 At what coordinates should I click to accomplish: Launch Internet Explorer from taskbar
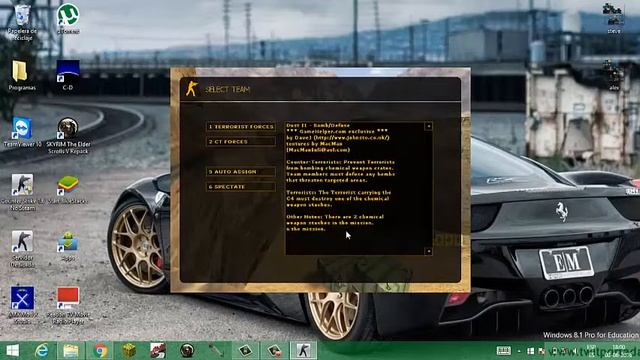point(42,351)
